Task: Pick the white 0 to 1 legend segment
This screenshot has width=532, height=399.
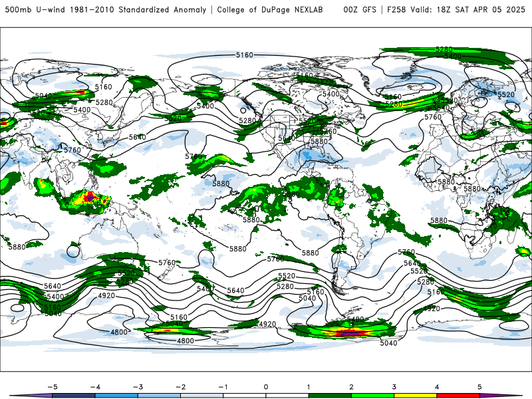Action: (287, 396)
